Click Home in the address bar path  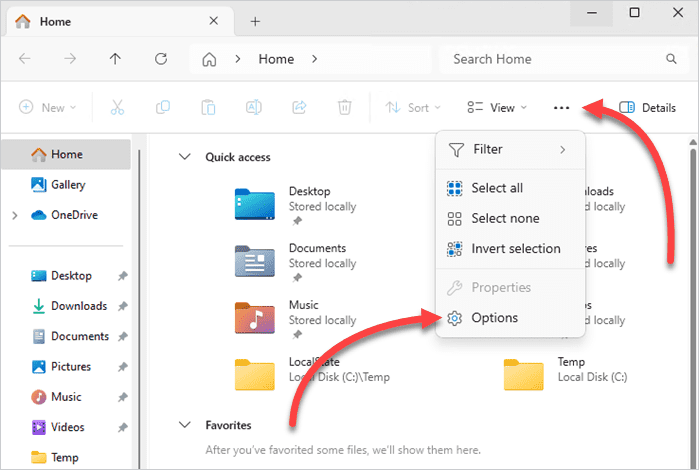(276, 59)
